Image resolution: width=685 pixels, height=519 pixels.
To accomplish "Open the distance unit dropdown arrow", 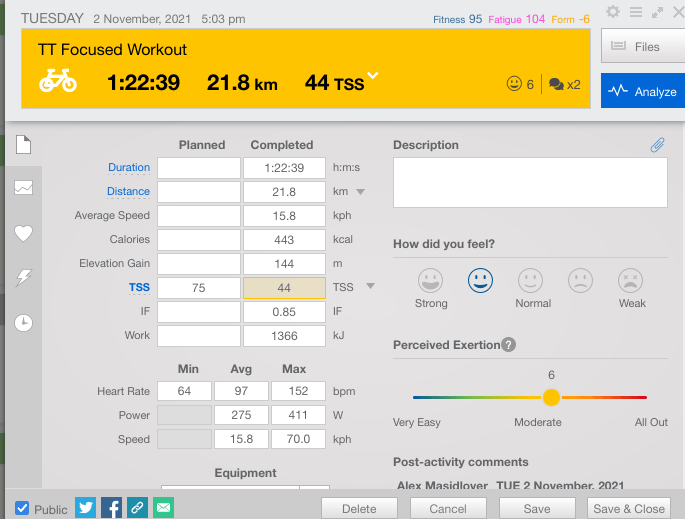I will point(361,192).
